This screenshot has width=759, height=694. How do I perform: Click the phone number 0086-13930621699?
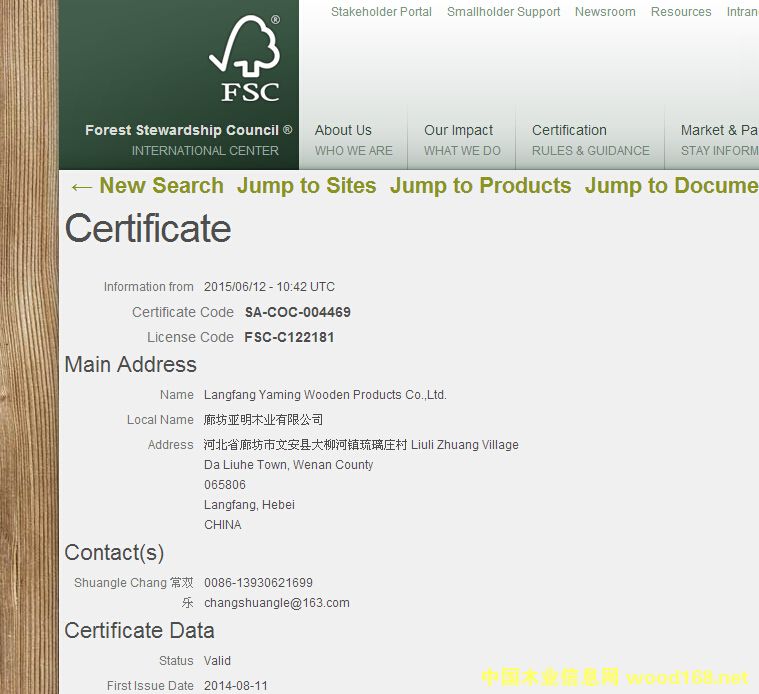pos(258,583)
